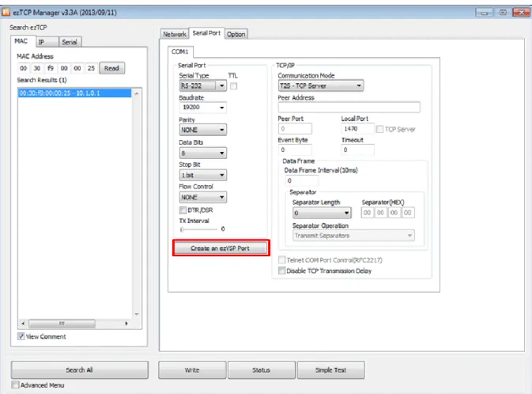This screenshot has height=394, width=532.
Task: Open the Communication Mode dropdown
Action: point(321,85)
